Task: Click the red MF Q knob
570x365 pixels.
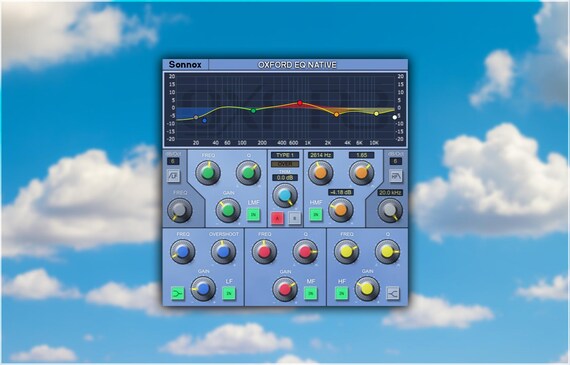Action: click(x=305, y=252)
